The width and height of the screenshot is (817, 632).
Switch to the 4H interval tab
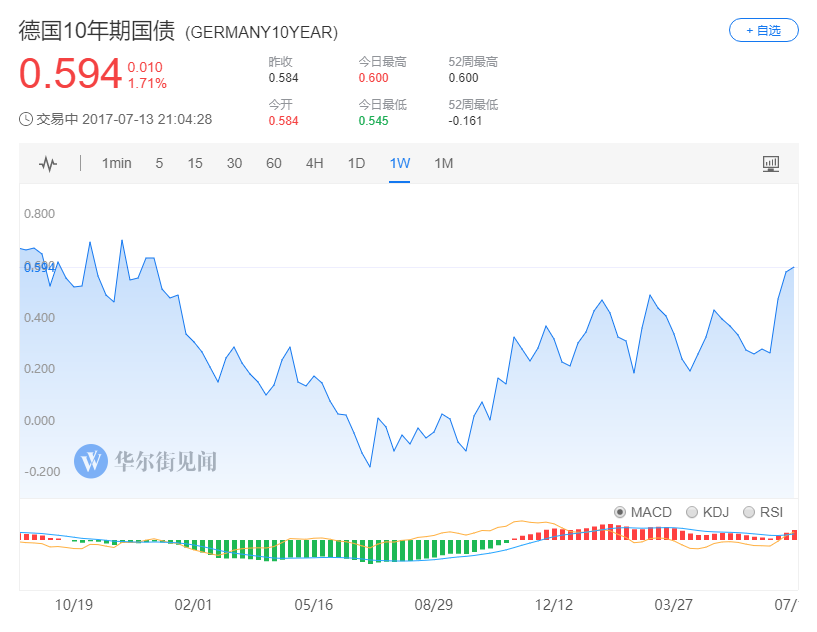tap(314, 164)
